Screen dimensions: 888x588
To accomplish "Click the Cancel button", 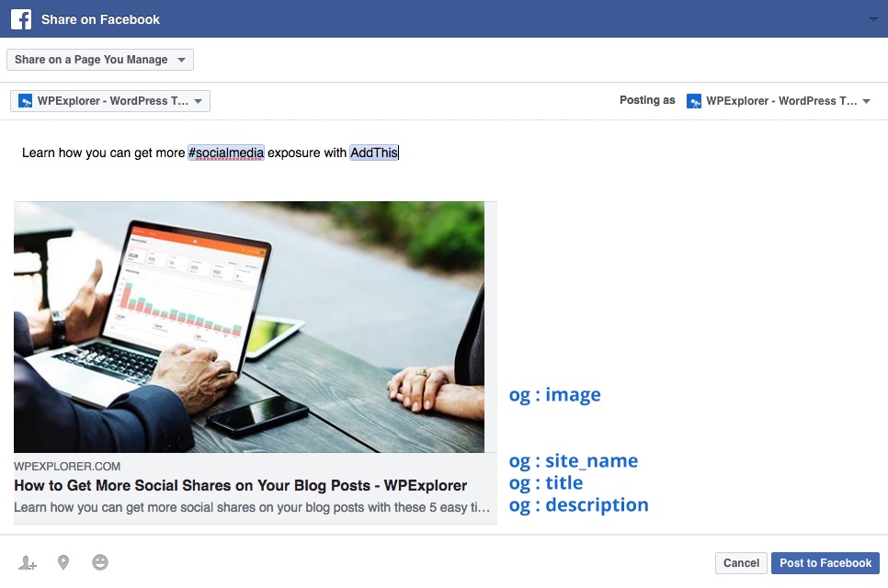I will [x=741, y=563].
